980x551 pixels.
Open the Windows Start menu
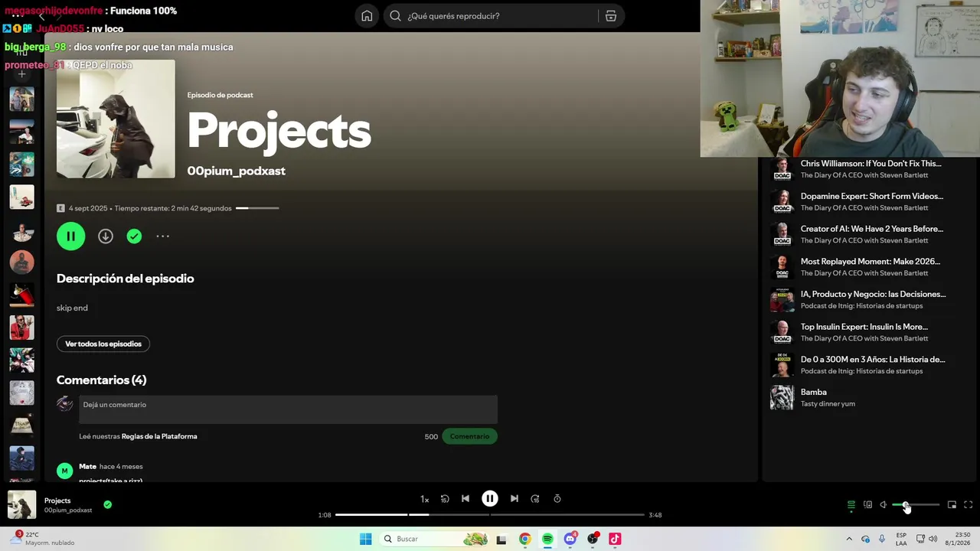tap(366, 539)
